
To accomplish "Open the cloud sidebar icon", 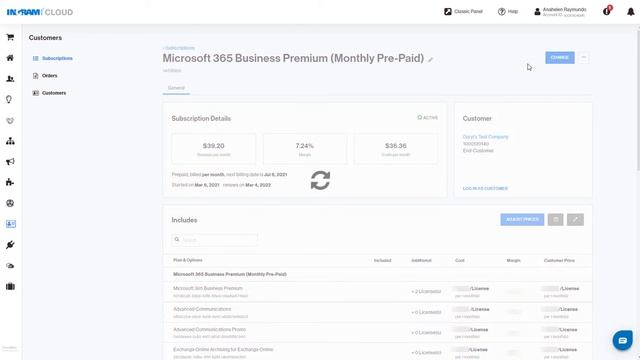I will tap(10, 266).
